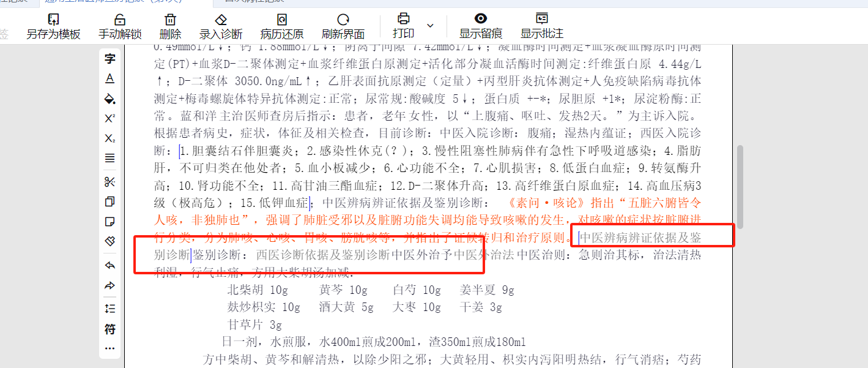The image size is (868, 368).
Task: Click the scissors cut icon
Action: pos(109,182)
